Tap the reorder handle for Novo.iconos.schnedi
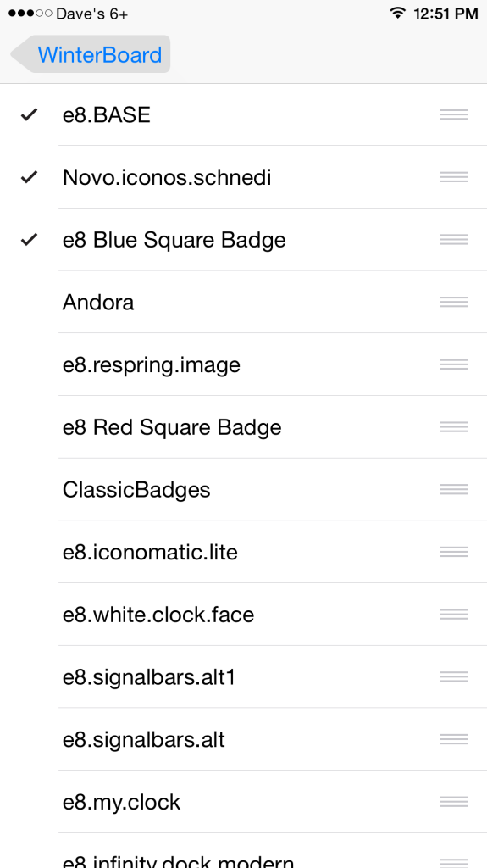This screenshot has width=487, height=868. (x=454, y=177)
